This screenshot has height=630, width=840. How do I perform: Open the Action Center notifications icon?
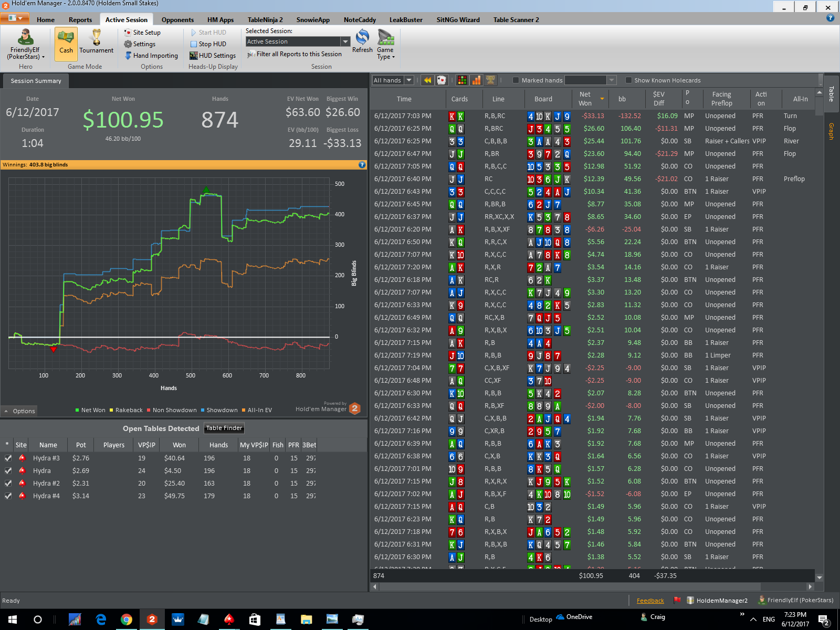click(824, 620)
